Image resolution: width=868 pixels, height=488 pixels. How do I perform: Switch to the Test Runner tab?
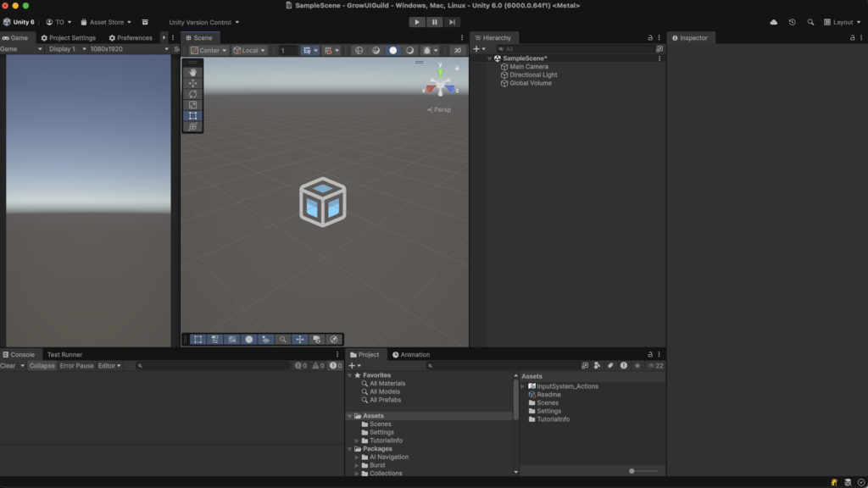pyautogui.click(x=64, y=355)
